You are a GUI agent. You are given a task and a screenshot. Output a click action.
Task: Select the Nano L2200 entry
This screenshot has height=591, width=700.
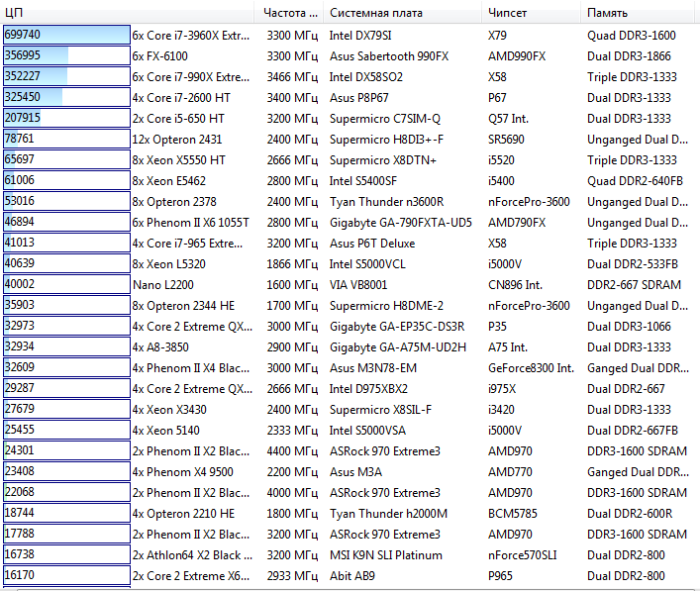click(x=163, y=285)
